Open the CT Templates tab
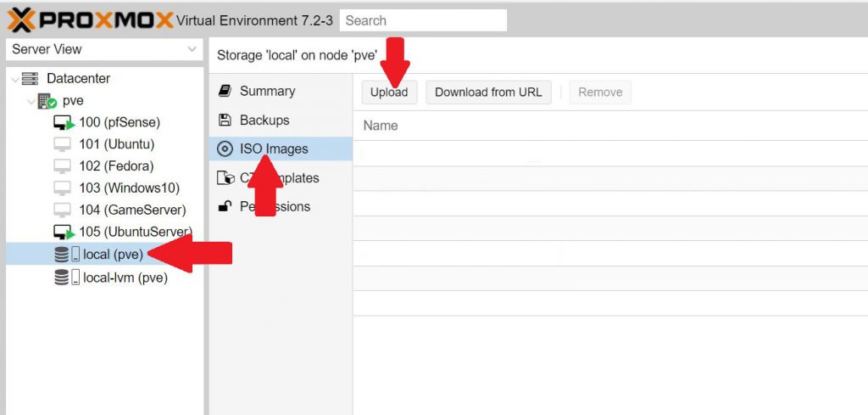 281,178
